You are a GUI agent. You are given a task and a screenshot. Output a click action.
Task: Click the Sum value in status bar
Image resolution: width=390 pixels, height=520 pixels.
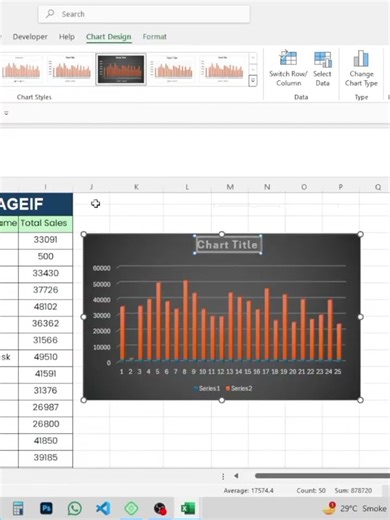(353, 491)
